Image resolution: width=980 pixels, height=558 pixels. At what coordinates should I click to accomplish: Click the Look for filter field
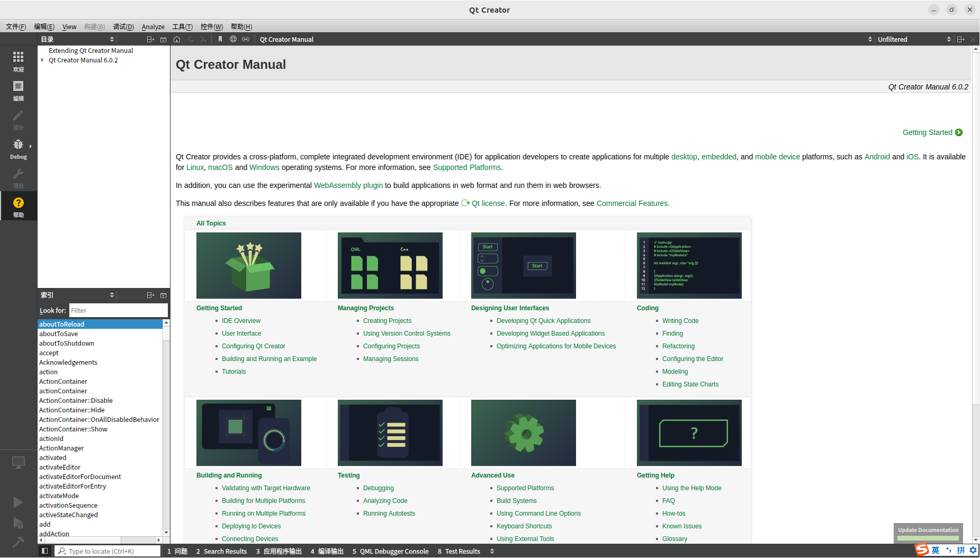coord(118,310)
